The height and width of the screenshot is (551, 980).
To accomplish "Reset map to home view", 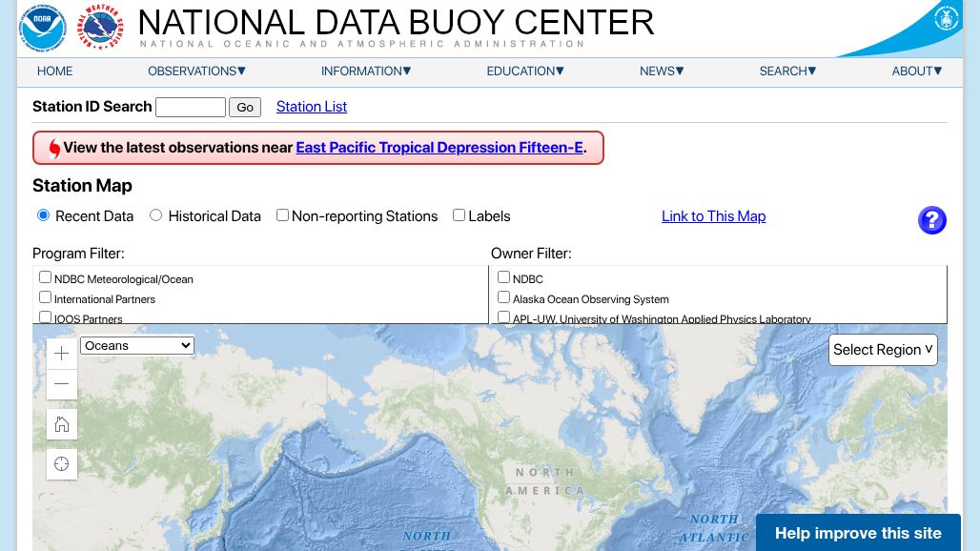I will [61, 424].
